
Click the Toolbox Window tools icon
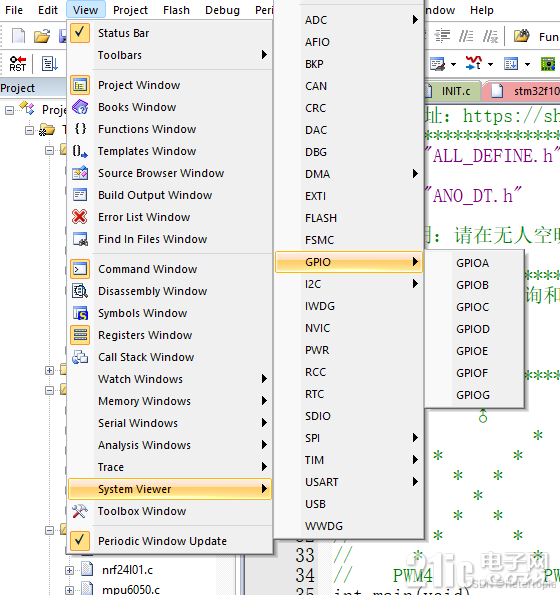pos(80,511)
